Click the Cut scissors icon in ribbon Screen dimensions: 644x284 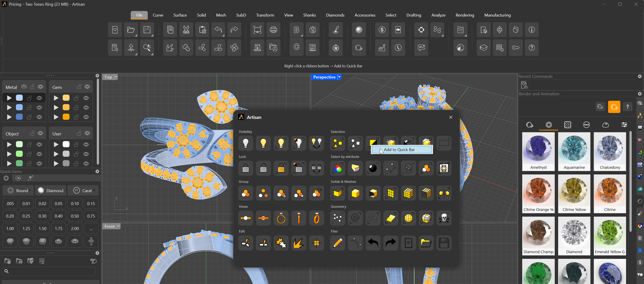186,30
